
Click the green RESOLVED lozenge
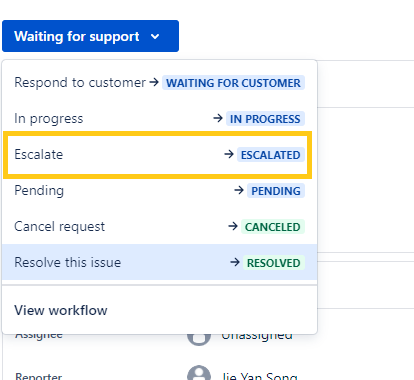(274, 263)
